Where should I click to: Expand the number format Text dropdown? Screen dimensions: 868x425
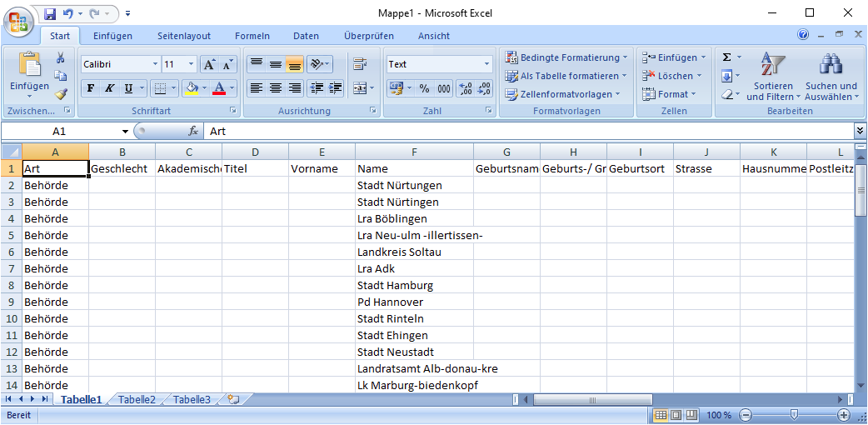pos(487,64)
